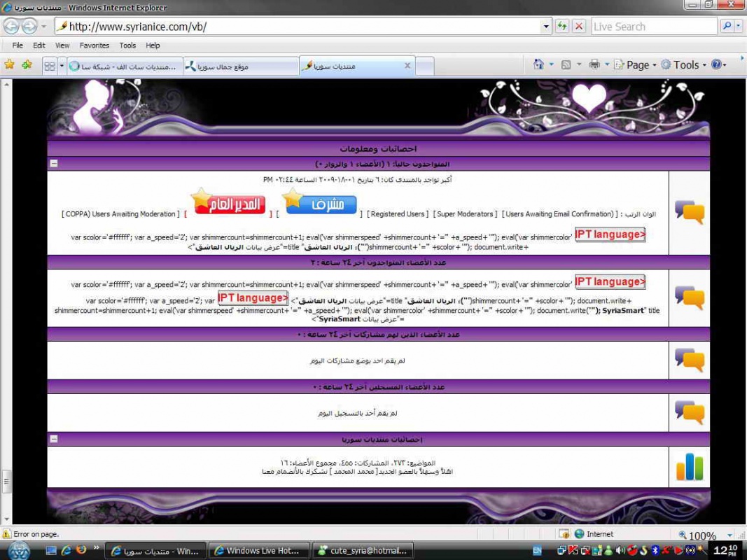Open the Favorites menu
Viewport: 747px width, 560px height.
coord(94,45)
